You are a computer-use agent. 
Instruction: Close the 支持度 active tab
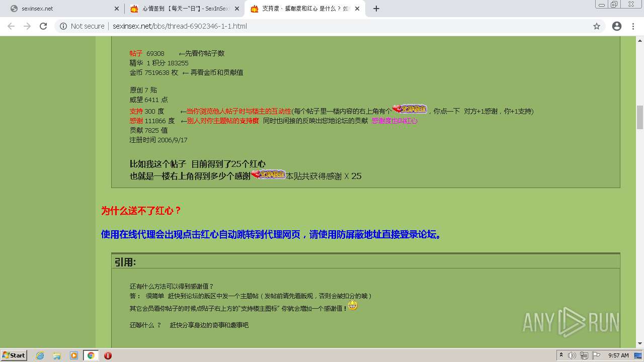click(x=358, y=9)
